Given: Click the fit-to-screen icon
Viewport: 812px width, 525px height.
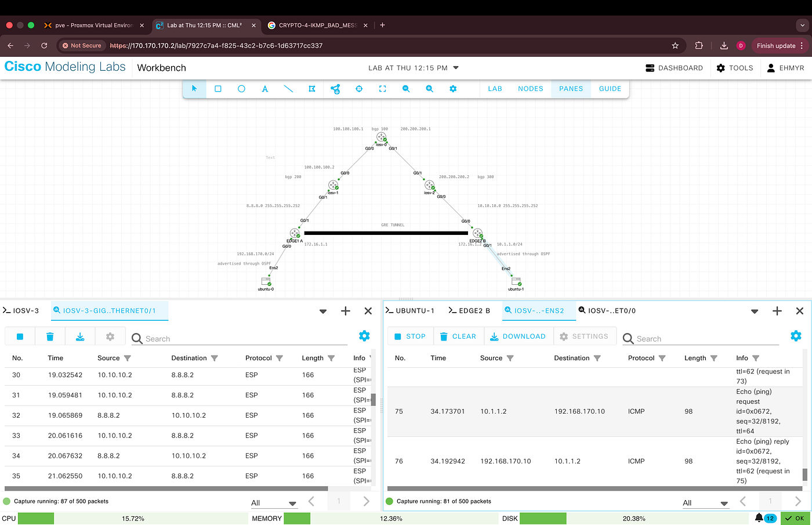Looking at the screenshot, I should coord(382,89).
